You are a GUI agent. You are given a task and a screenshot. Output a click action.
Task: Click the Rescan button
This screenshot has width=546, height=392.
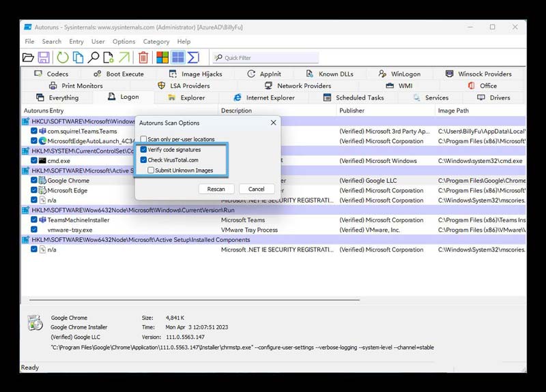(216, 189)
